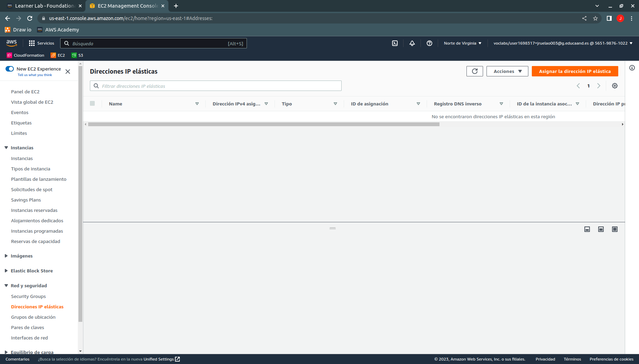Open the Acciones dropdown
Image resolution: width=639 pixels, height=364 pixels.
pyautogui.click(x=507, y=71)
